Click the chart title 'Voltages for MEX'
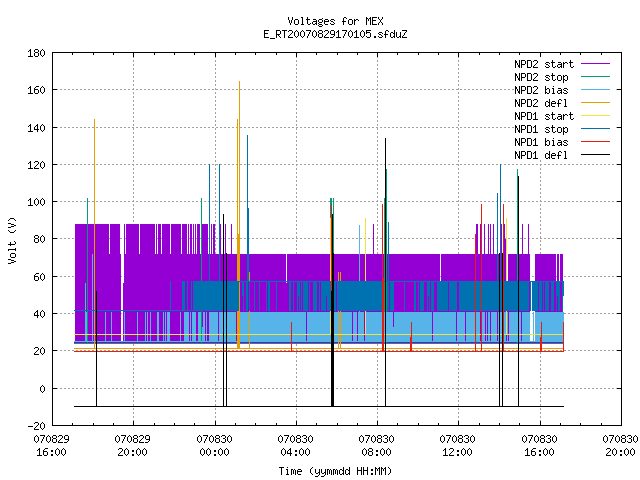 (x=335, y=21)
